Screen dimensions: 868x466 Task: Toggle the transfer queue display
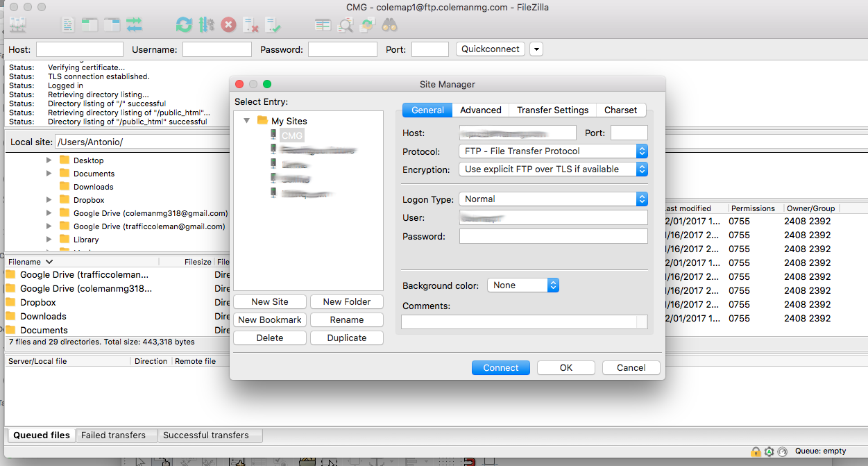(x=134, y=25)
